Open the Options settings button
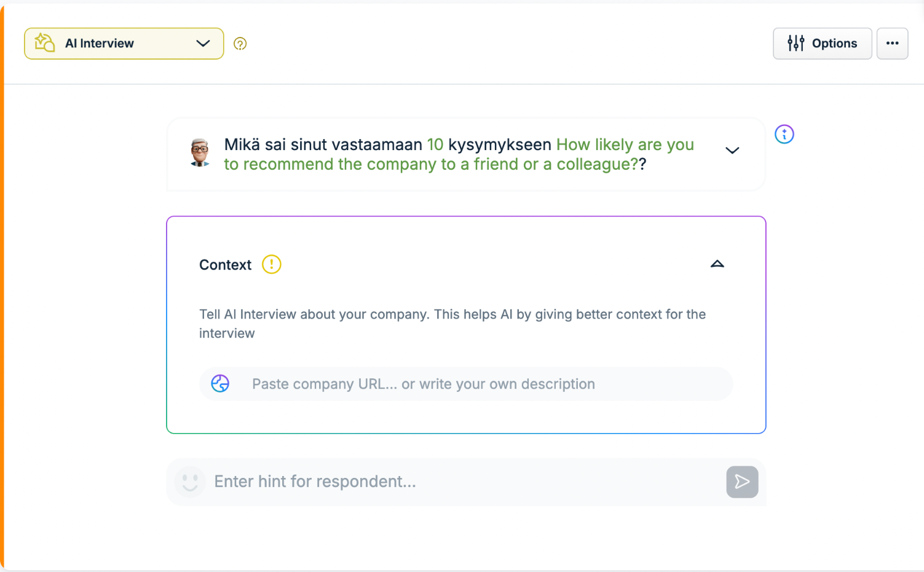This screenshot has height=572, width=924. click(822, 44)
